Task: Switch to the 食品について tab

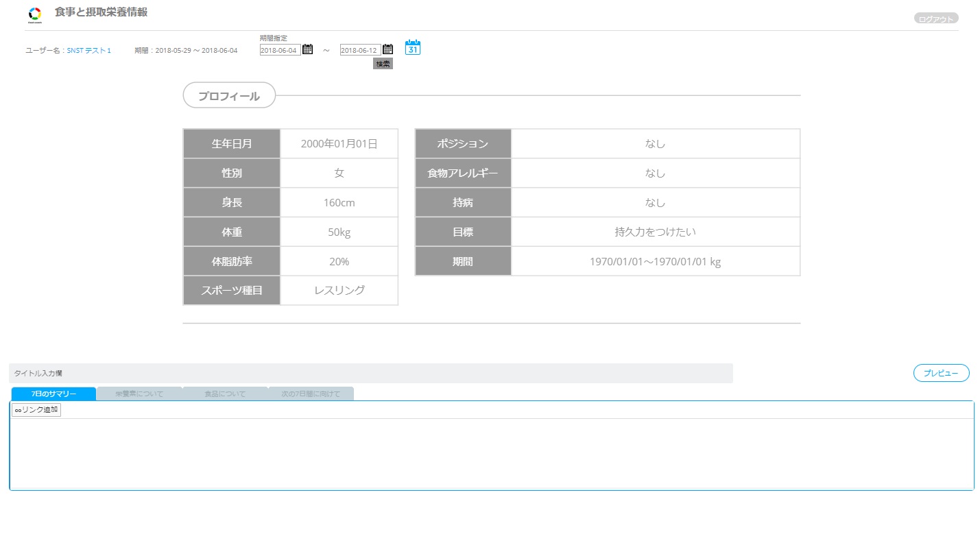Action: click(225, 394)
